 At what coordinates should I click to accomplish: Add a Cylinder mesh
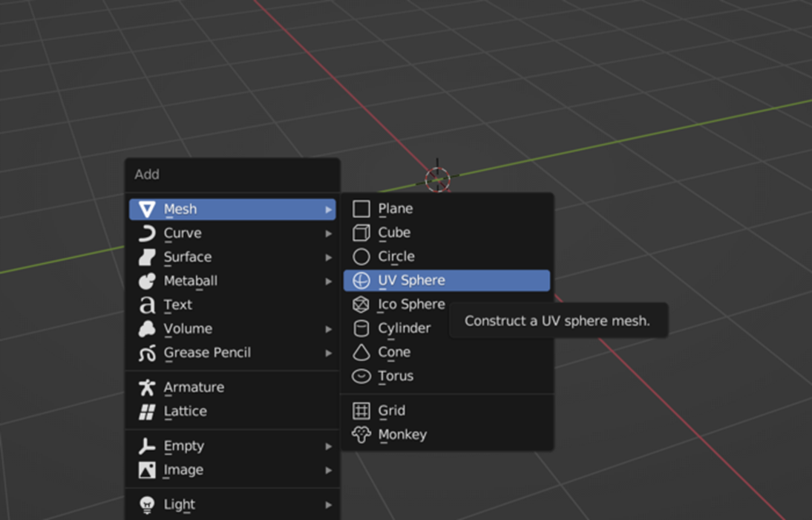(x=405, y=328)
